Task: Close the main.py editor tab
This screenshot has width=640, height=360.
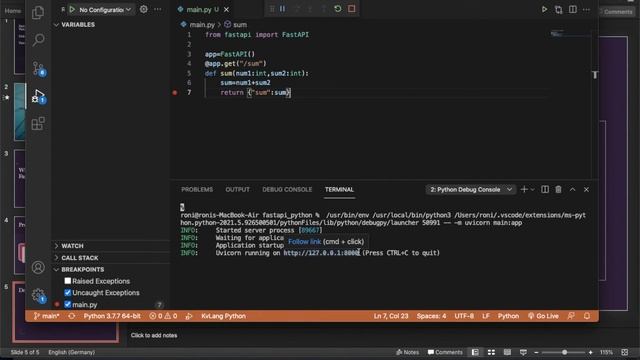Action: pos(227,9)
